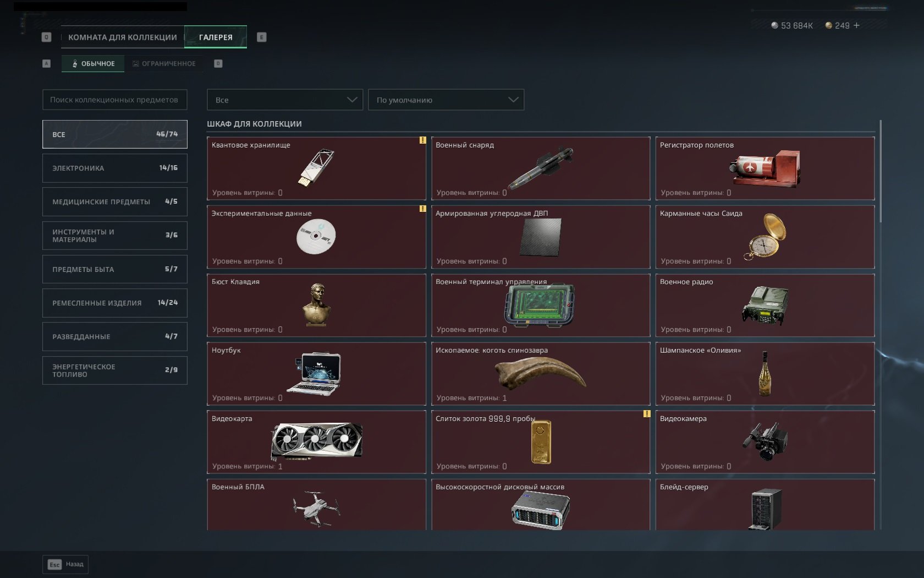Switch to Комната для коллекции tab
Screen dimensions: 924x578
point(123,37)
